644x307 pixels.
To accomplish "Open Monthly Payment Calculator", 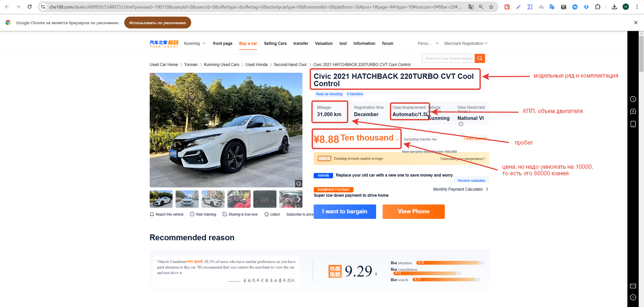I will click(461, 189).
